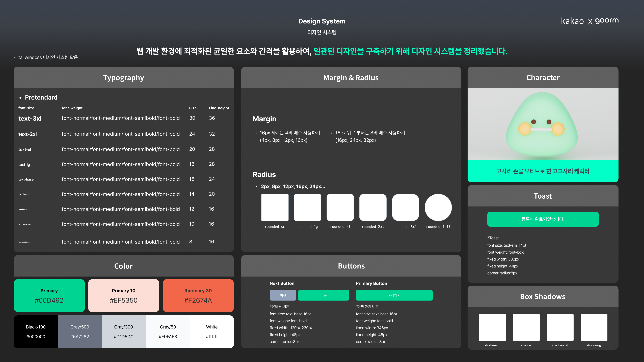Select the Primary 10 #EF5350 swatch
This screenshot has height=362, width=644.
[123, 295]
